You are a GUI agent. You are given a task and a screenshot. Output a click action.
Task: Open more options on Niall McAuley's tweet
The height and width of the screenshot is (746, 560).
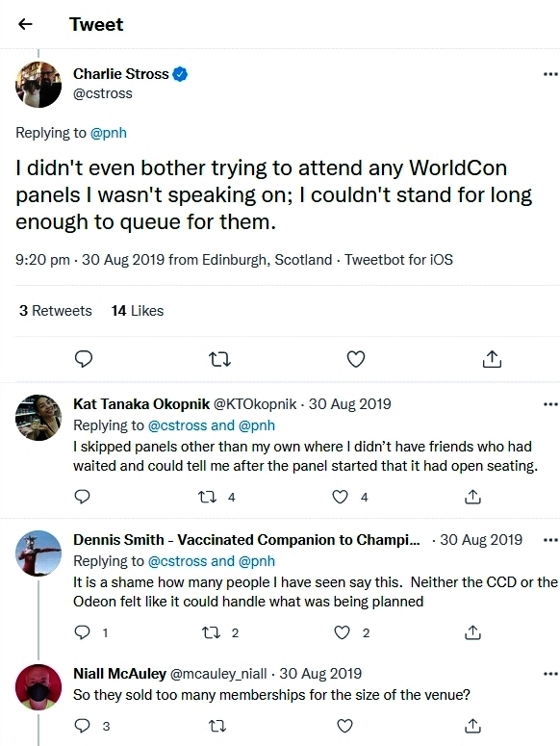pyautogui.click(x=550, y=674)
